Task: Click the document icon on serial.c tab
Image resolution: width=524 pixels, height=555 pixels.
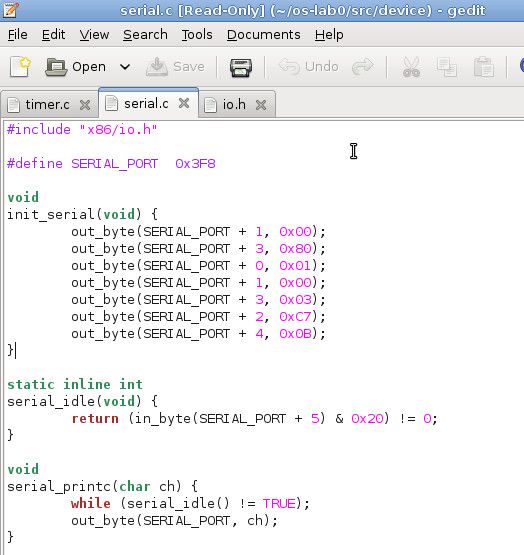Action: click(x=112, y=103)
